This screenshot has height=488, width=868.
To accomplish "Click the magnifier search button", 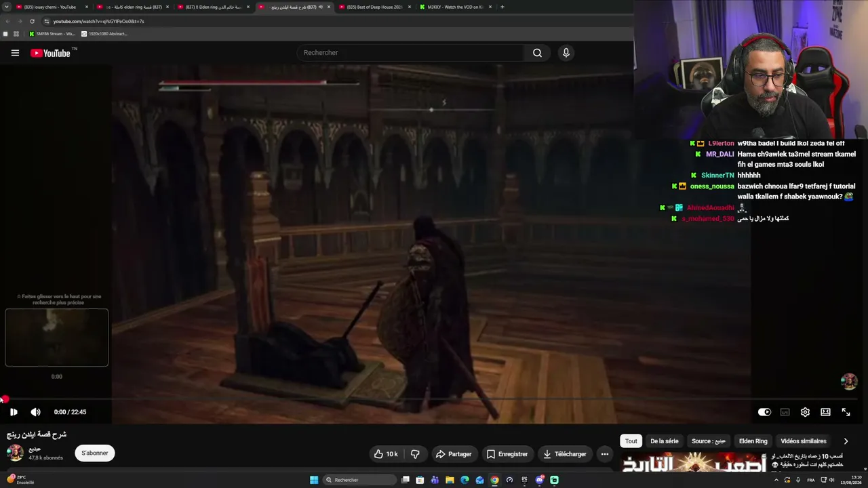I will (x=537, y=53).
